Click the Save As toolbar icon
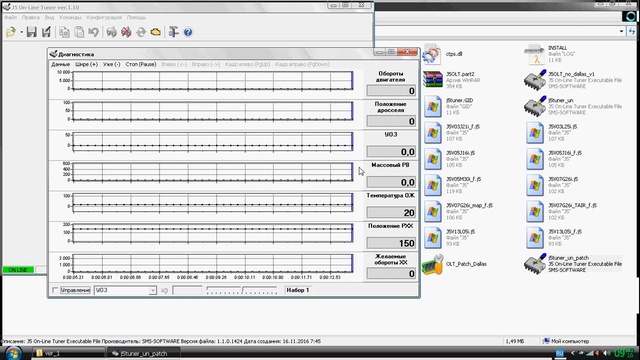 click(46, 32)
